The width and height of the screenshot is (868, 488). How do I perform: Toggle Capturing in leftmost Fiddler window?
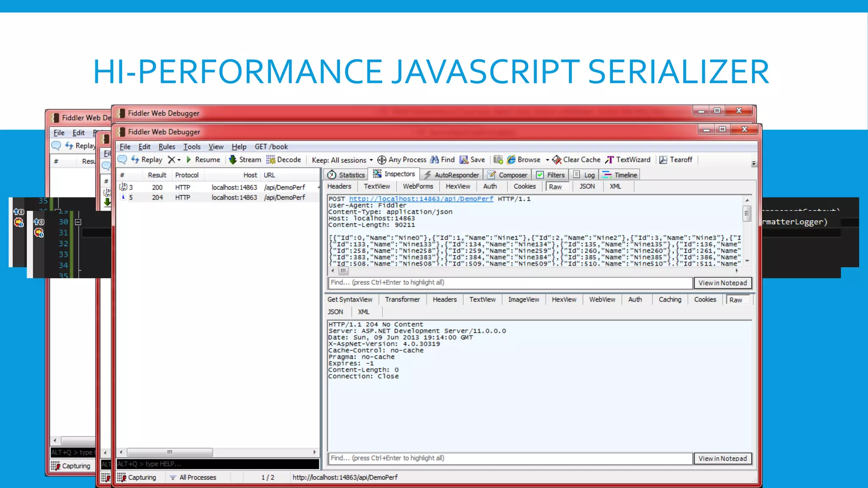click(x=71, y=466)
